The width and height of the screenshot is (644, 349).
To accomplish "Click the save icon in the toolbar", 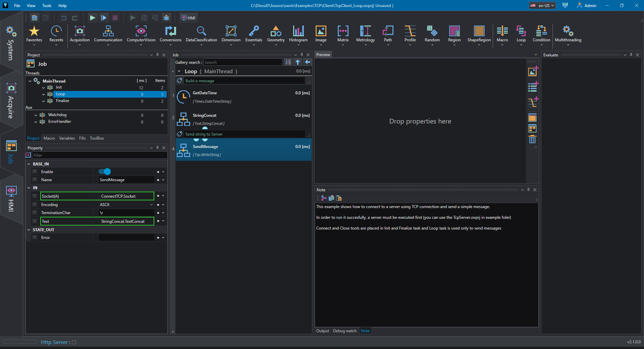I will pos(34,18).
